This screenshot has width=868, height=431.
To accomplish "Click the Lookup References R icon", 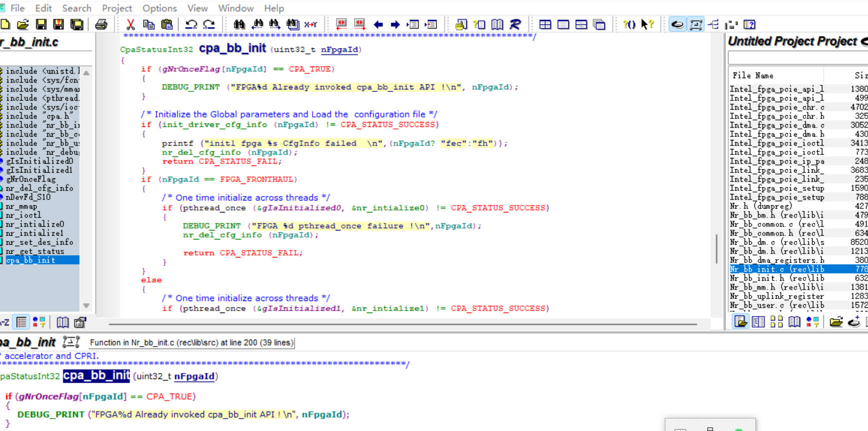I will pos(515,24).
